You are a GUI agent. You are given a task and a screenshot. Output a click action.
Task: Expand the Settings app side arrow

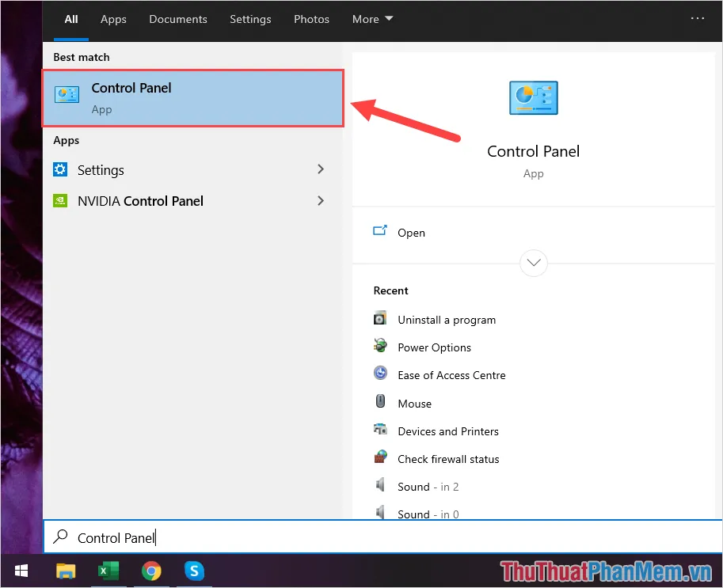(321, 169)
